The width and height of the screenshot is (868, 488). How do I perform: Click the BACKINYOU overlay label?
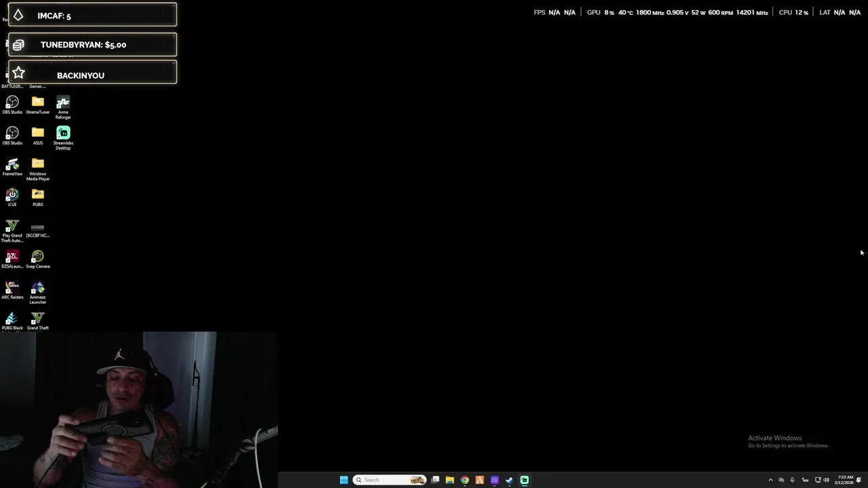tap(81, 75)
